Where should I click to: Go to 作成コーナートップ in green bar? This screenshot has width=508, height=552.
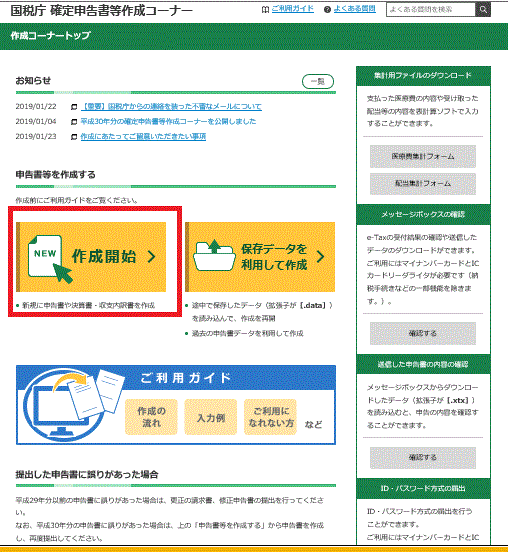tap(50, 36)
